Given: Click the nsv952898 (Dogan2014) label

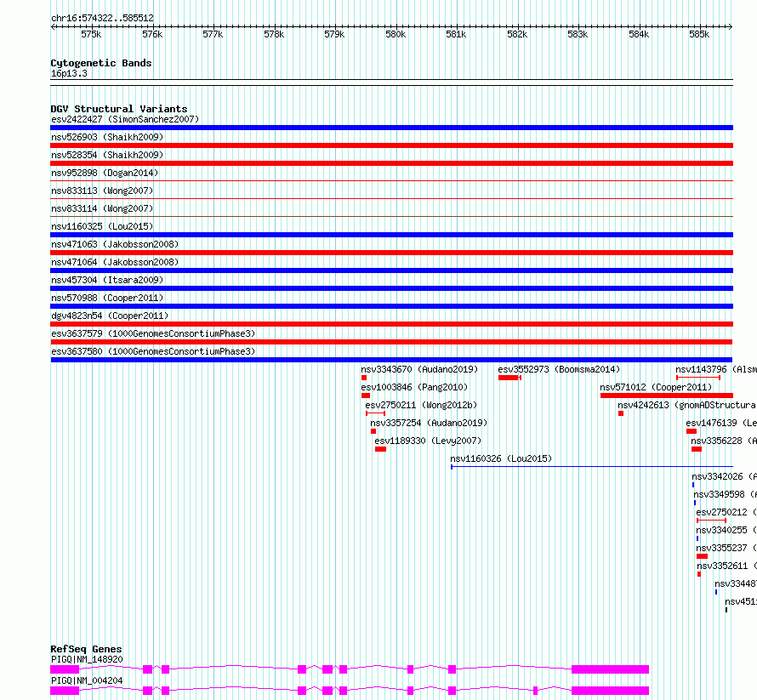Looking at the screenshot, I should pyautogui.click(x=105, y=173).
